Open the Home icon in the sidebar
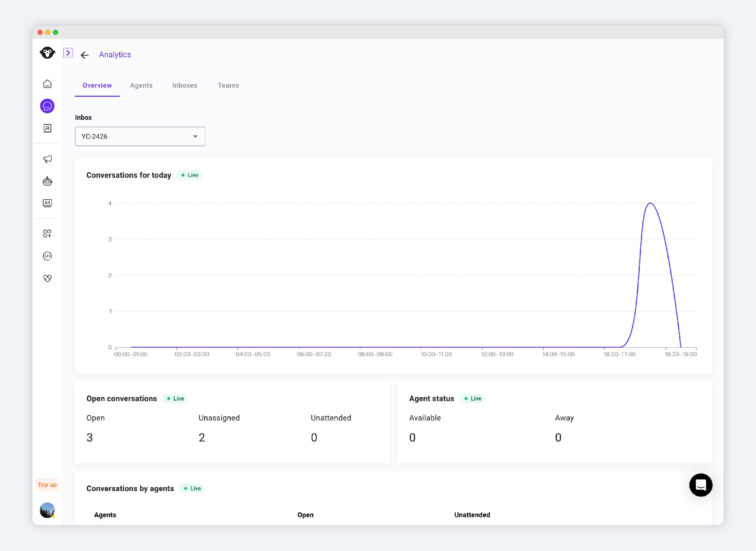The image size is (756, 551). [x=47, y=84]
